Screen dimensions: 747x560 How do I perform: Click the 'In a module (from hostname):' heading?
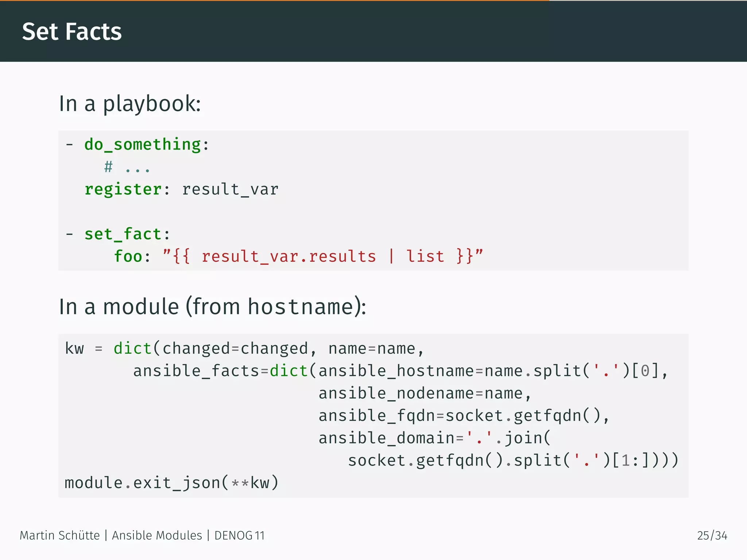[213, 307]
